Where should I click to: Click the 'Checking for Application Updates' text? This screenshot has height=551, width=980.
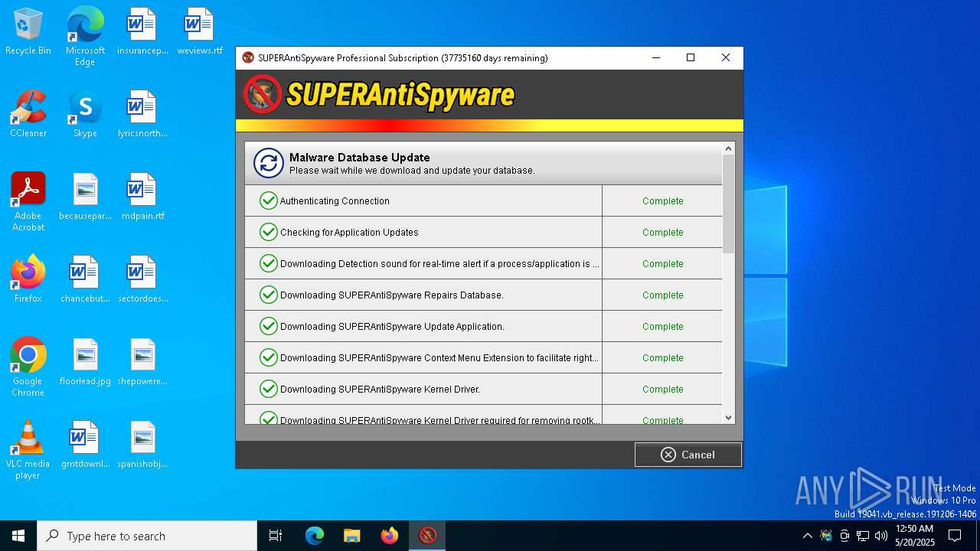[349, 233]
